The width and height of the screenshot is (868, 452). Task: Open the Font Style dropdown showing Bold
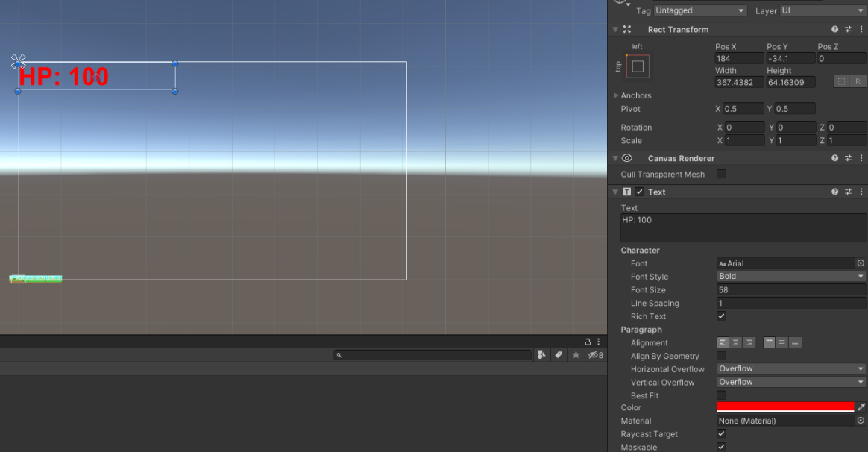(x=790, y=276)
